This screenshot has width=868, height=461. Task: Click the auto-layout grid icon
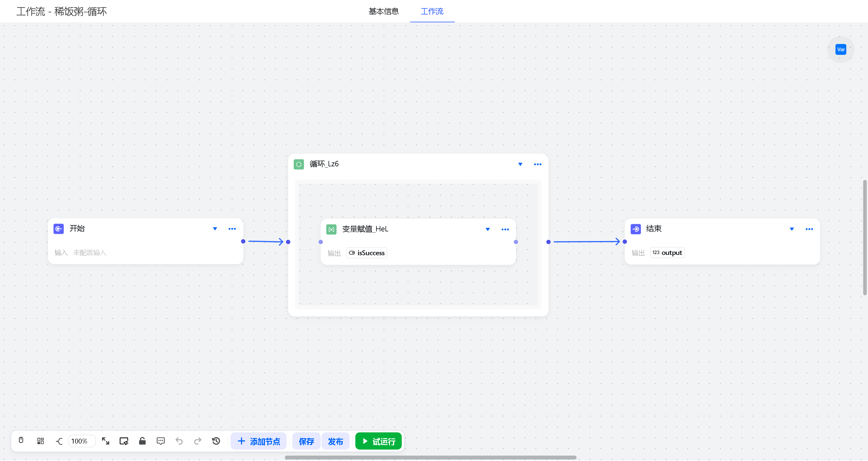40,441
